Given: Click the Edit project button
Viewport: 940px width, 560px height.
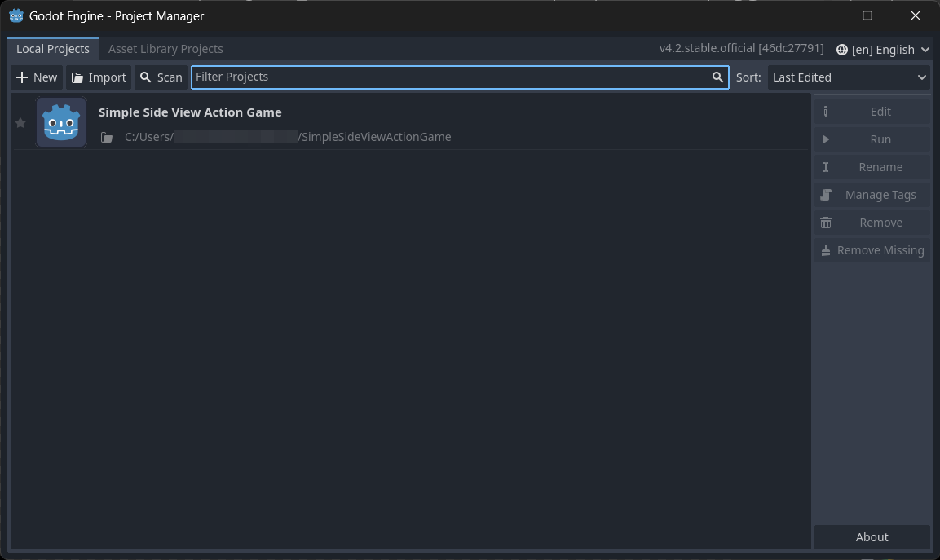Looking at the screenshot, I should 872,112.
